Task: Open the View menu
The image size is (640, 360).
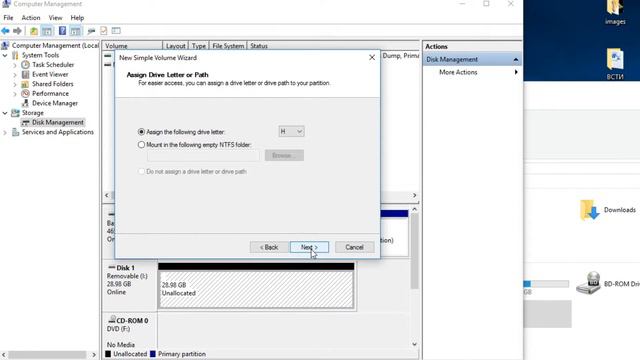Action: pyautogui.click(x=55, y=18)
